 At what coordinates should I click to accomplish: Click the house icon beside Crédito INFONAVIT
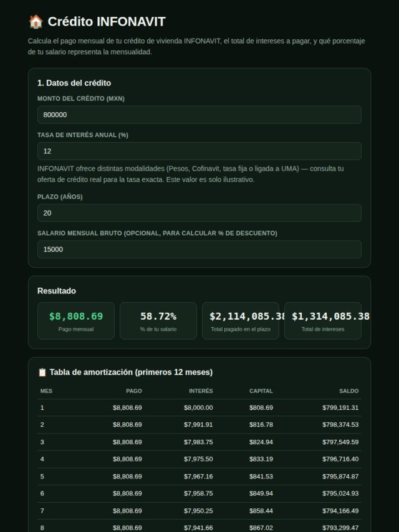[x=36, y=22]
